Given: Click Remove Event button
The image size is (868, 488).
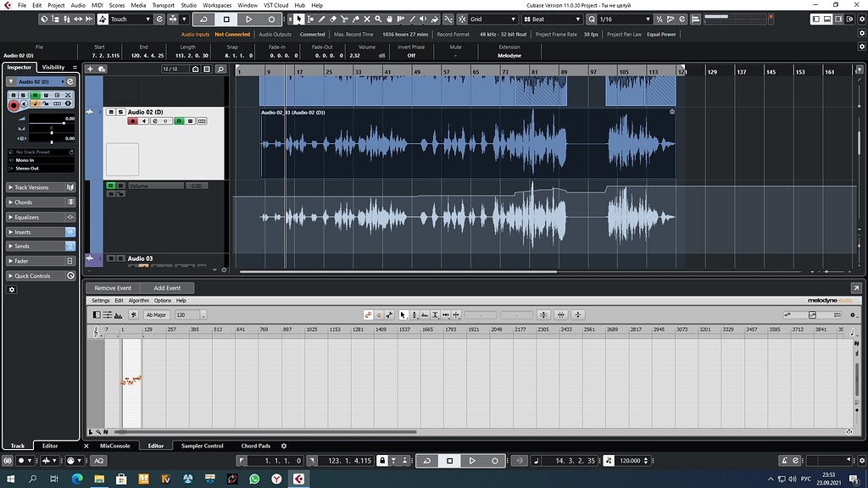Looking at the screenshot, I should pyautogui.click(x=113, y=288).
